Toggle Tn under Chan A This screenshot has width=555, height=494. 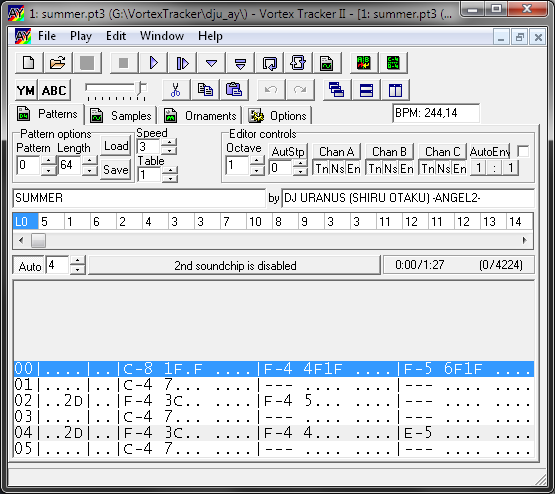click(x=322, y=168)
